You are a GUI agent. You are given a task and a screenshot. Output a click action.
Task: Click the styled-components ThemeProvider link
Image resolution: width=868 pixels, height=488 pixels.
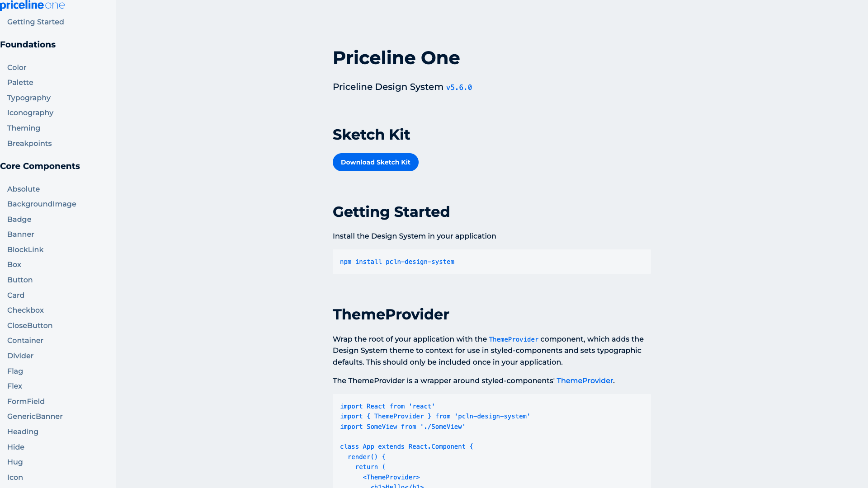585,380
